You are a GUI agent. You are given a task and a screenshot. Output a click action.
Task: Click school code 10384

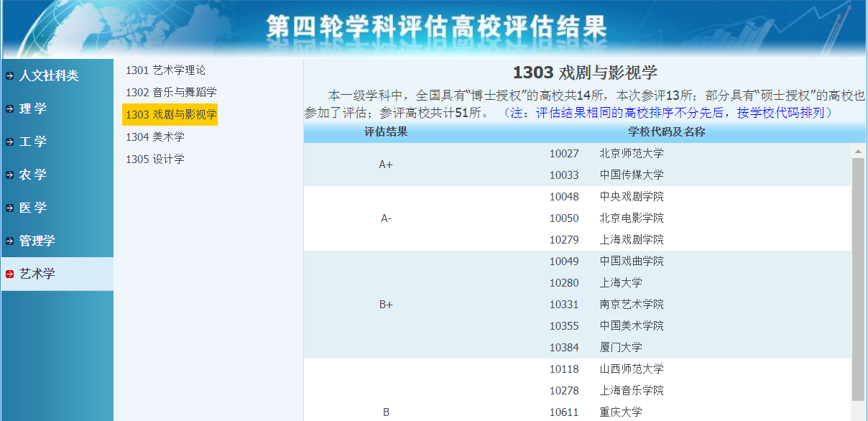pos(564,348)
